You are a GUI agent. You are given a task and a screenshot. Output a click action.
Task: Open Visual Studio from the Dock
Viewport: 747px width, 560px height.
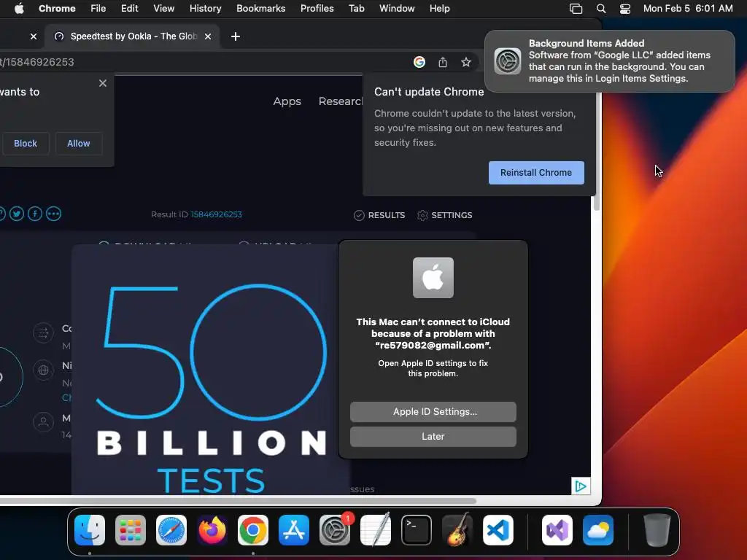click(x=557, y=530)
